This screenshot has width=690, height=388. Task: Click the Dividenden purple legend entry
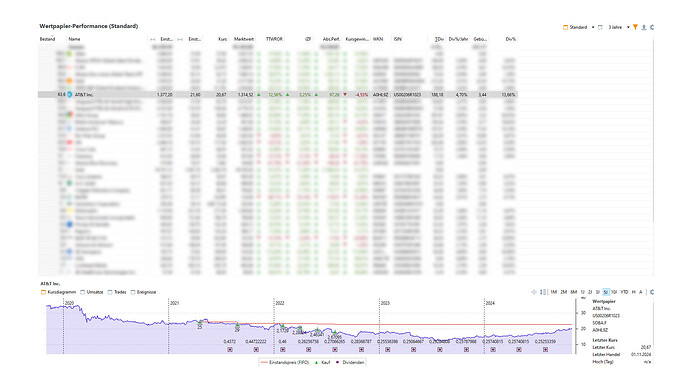click(x=351, y=362)
